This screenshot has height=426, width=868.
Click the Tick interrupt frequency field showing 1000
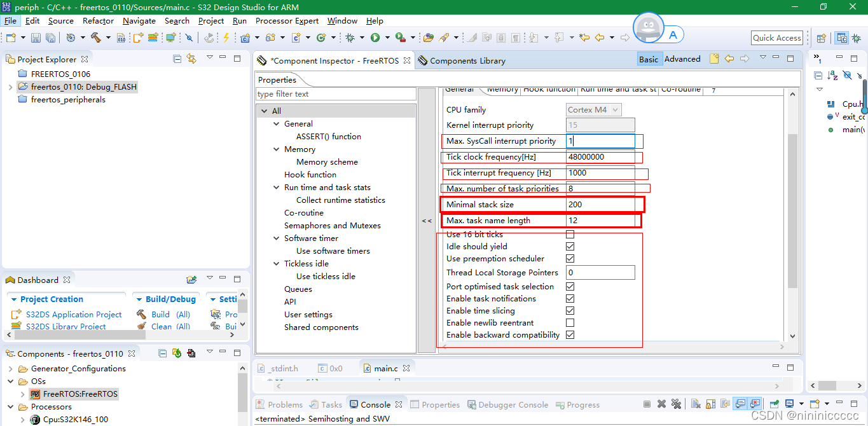coord(600,173)
